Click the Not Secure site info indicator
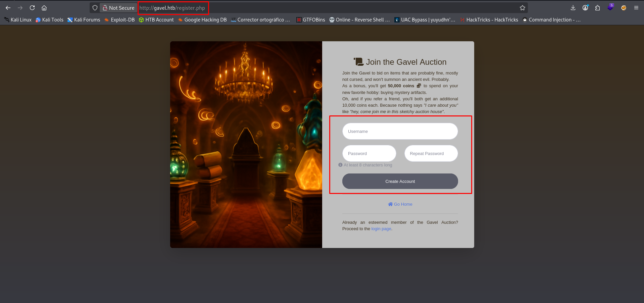The image size is (644, 303). [x=118, y=8]
